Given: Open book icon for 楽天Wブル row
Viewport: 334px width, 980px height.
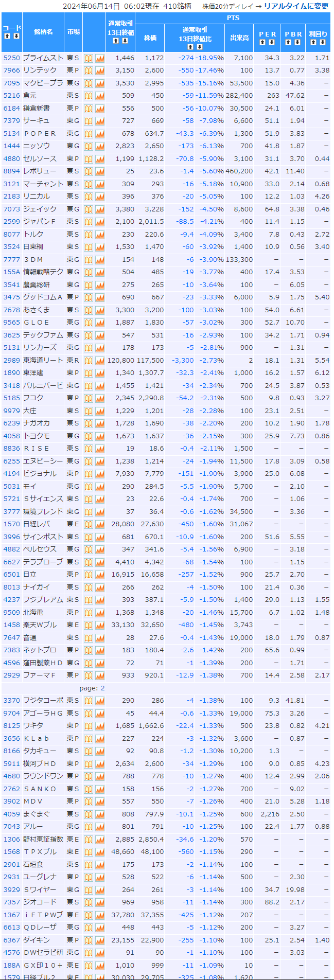Looking at the screenshot, I should [x=89, y=625].
